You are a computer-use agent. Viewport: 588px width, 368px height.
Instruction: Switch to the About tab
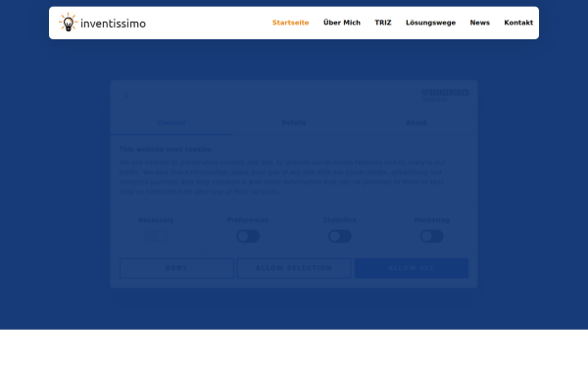pos(416,123)
